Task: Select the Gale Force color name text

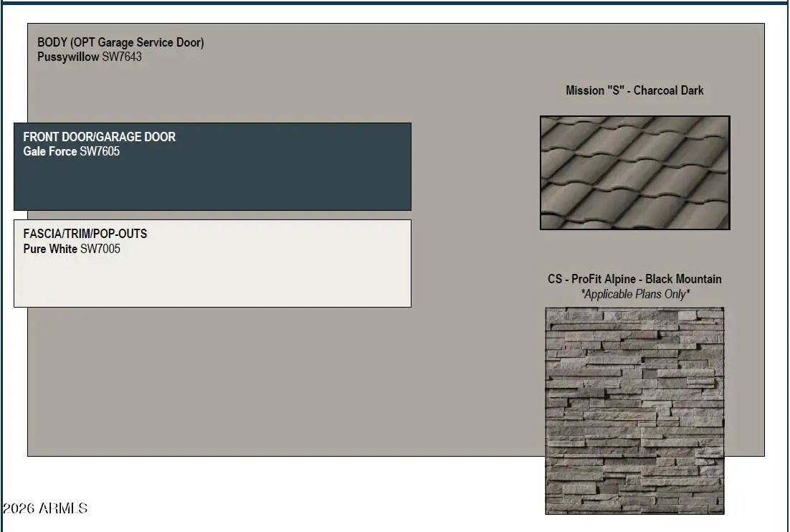Action: tap(49, 151)
